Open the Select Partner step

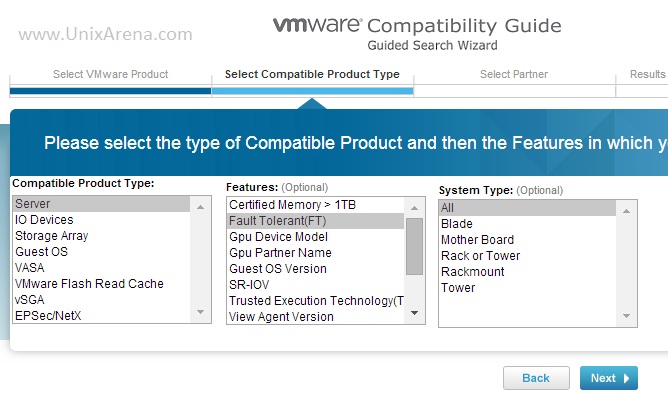[x=514, y=74]
